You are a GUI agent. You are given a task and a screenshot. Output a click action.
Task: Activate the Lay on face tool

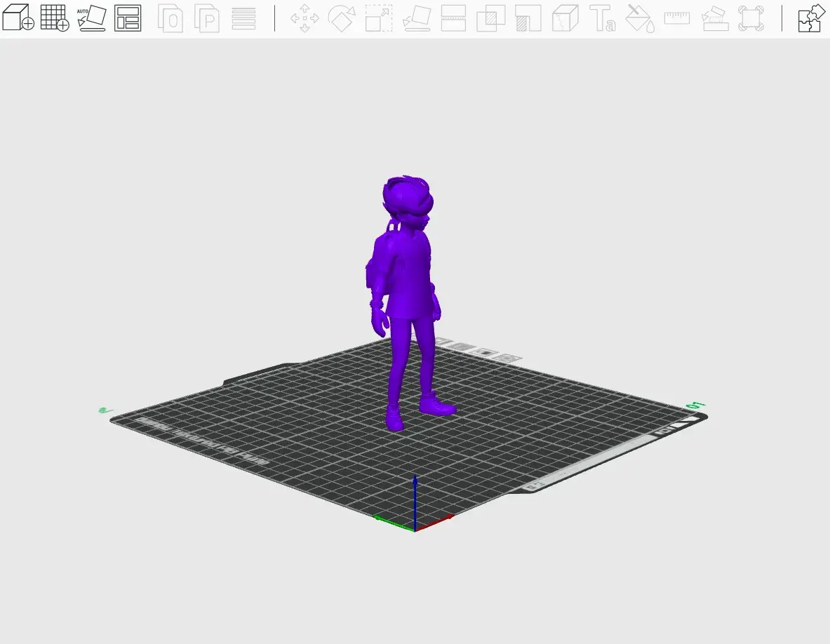[x=417, y=18]
